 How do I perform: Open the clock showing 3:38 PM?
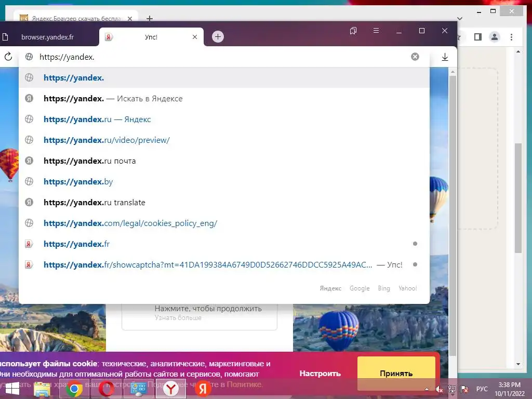click(510, 389)
